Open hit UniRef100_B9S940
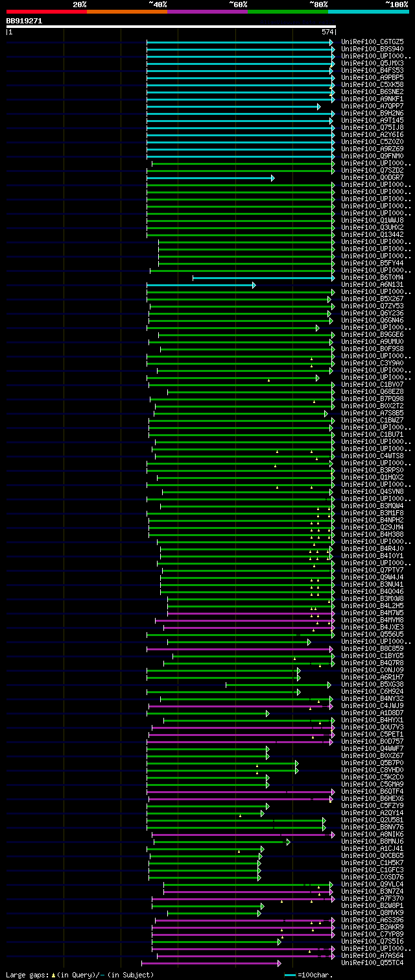 click(x=372, y=49)
